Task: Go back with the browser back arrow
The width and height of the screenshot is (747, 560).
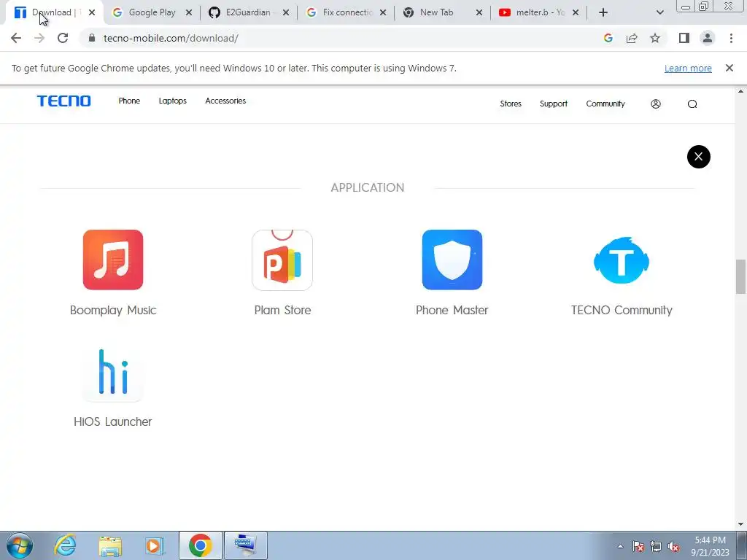Action: tap(16, 38)
